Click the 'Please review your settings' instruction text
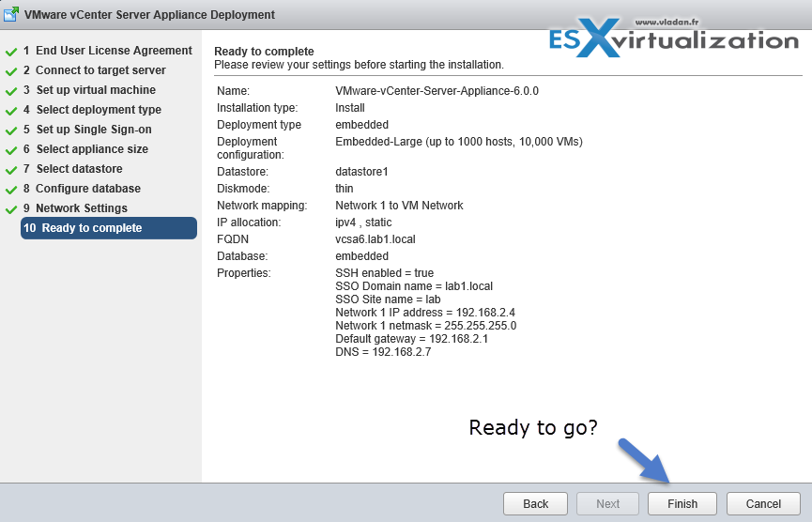 (359, 65)
